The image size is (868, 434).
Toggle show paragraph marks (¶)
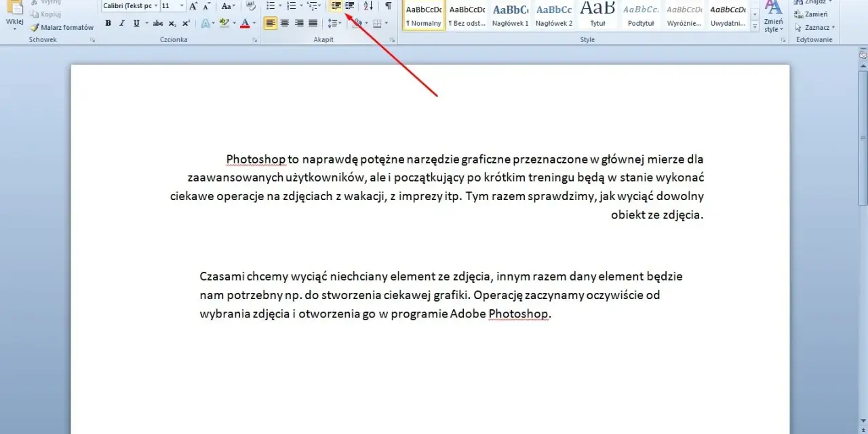point(388,5)
